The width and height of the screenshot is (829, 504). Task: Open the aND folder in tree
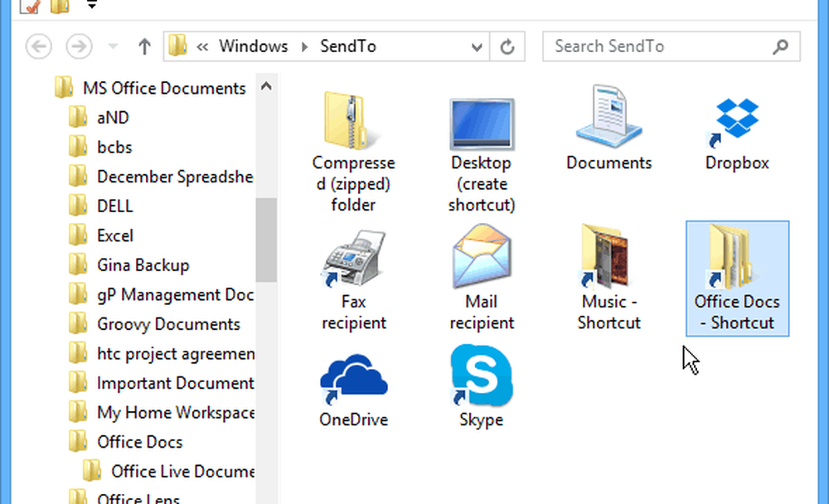click(x=113, y=118)
